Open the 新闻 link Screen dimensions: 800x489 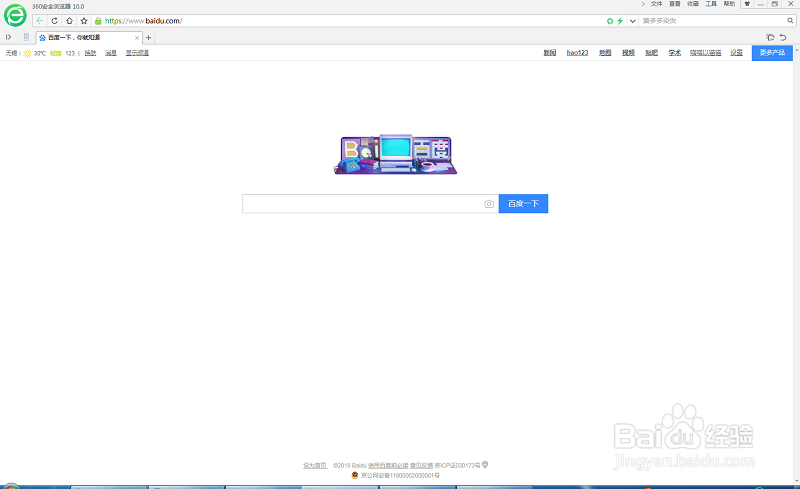tap(549, 53)
